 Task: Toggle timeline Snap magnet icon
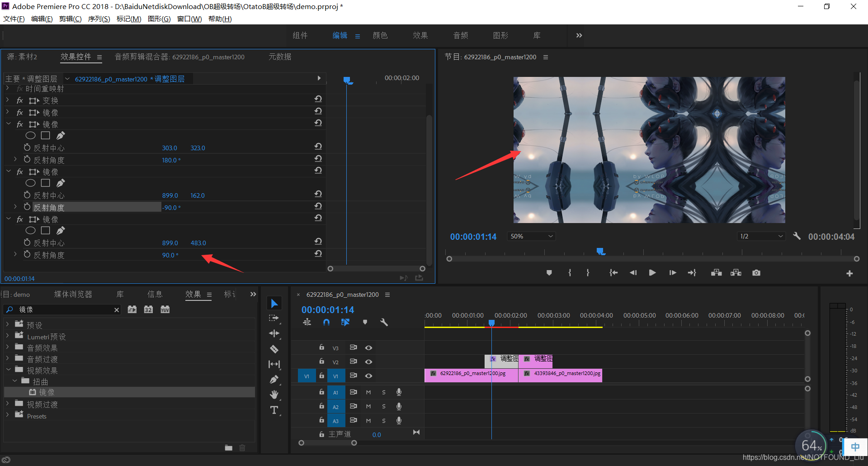(326, 322)
